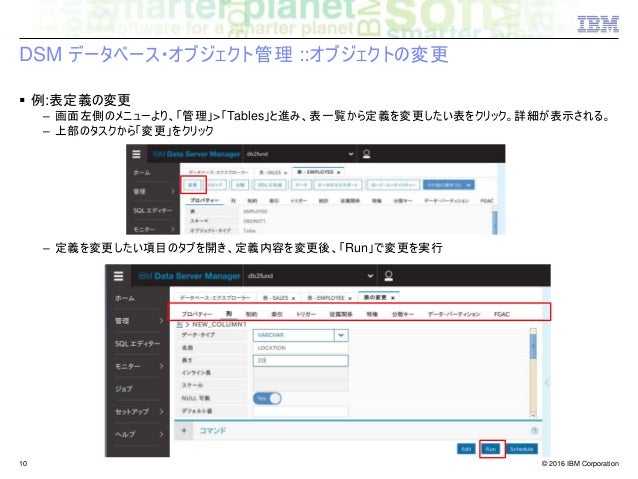Click the Edit button
This screenshot has width=638, height=479.
[466, 449]
